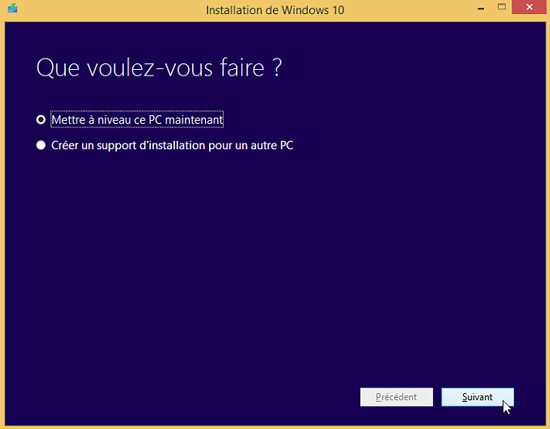Click the 'Que voulez-vous faire ?' heading

point(159,67)
